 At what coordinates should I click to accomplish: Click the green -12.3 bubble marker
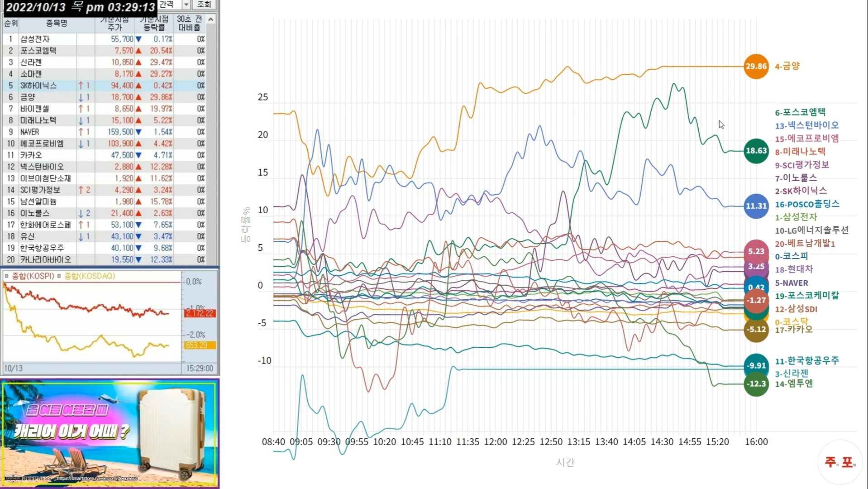[x=756, y=384]
